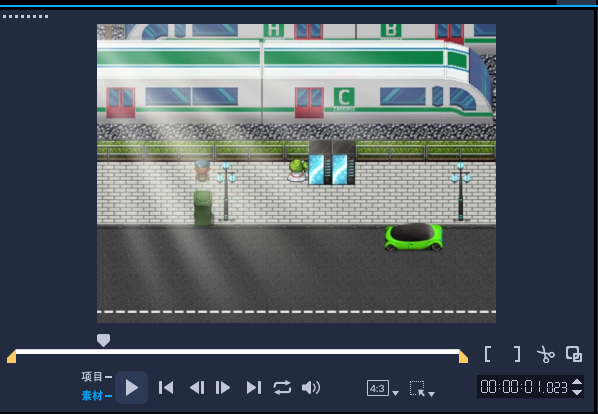The width and height of the screenshot is (598, 414).
Task: Advance to the next frame
Action: [223, 388]
